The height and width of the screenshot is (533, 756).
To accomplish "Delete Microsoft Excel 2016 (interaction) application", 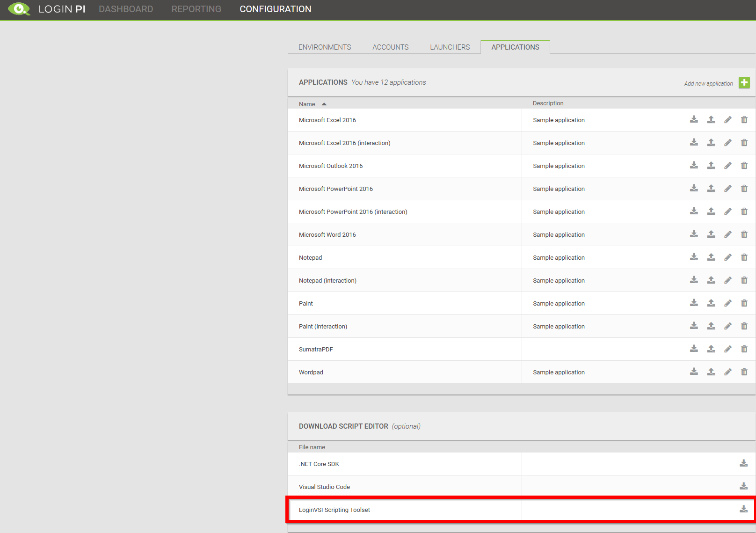I will click(744, 143).
